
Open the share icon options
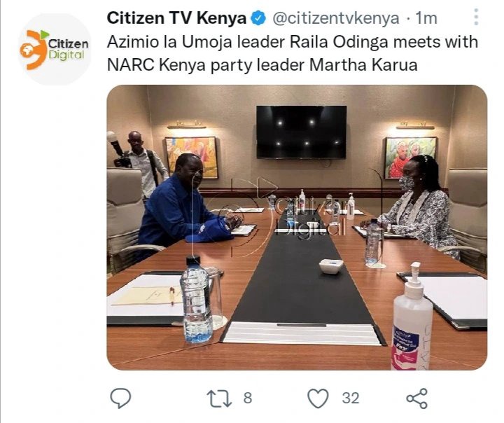tap(417, 398)
